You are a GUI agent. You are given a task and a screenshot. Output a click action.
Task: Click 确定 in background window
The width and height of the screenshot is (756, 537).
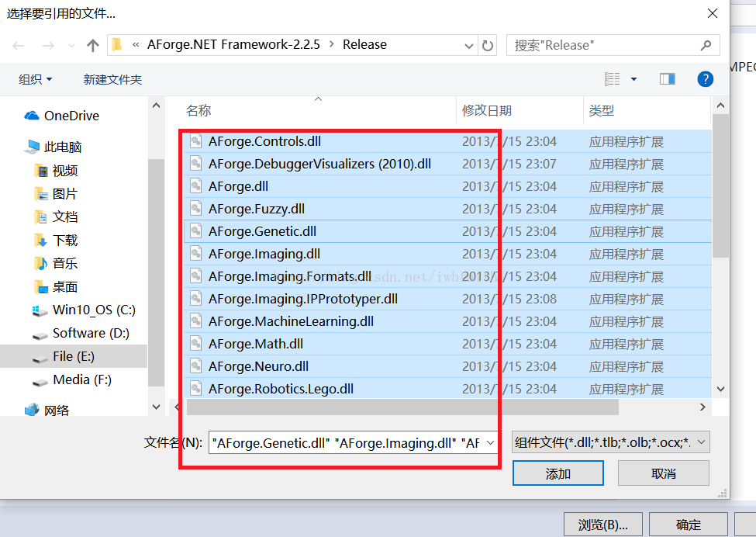[688, 525]
